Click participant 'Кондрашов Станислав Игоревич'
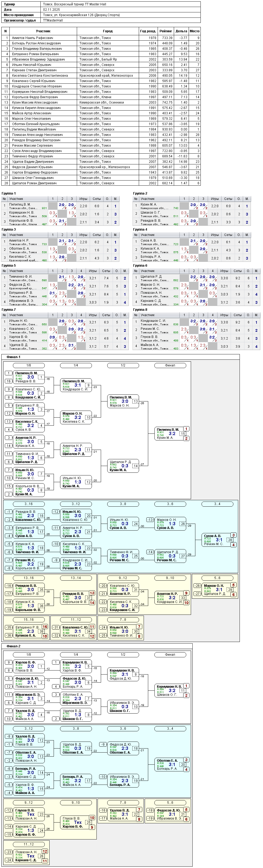The height and width of the screenshot is (868, 263). (x=36, y=87)
